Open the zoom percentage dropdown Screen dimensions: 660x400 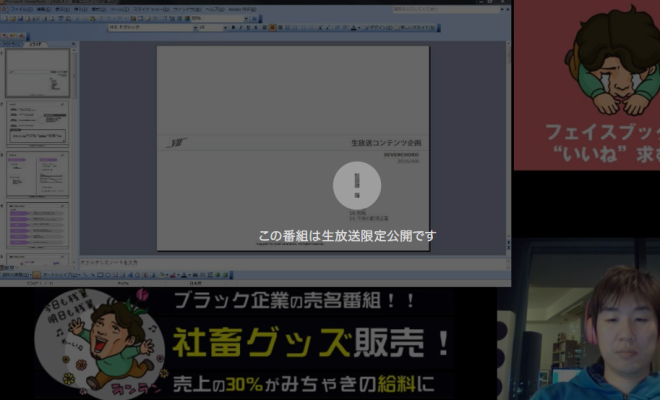coord(246,17)
